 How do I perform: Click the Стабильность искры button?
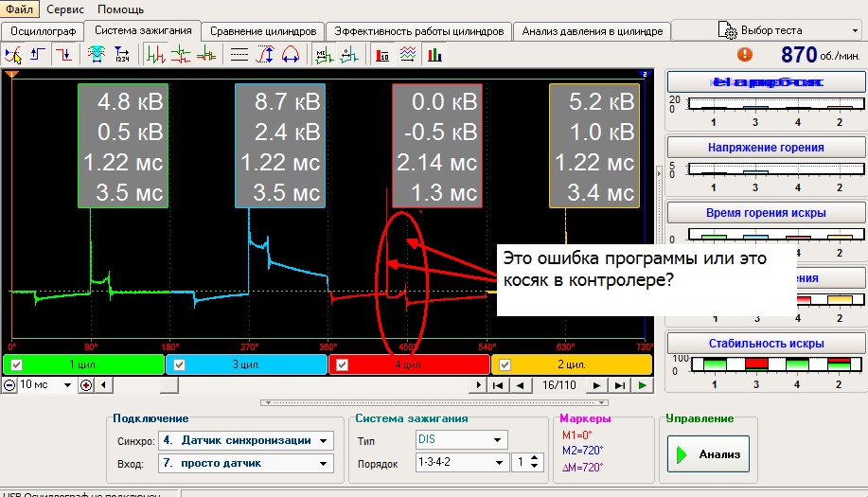click(x=766, y=344)
